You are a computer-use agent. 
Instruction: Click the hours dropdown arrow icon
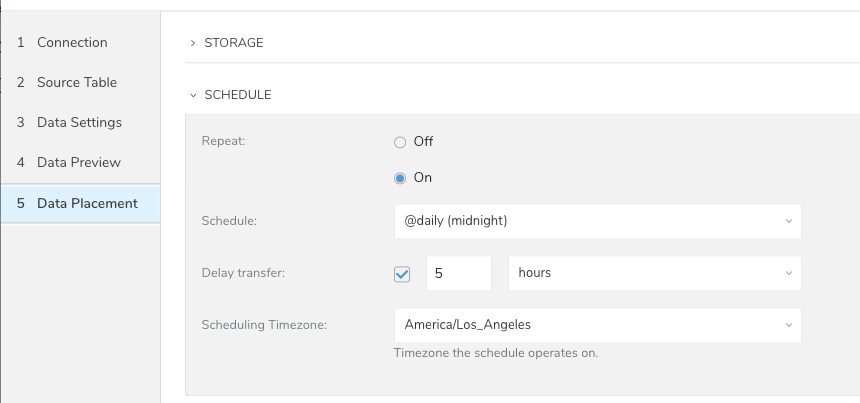tap(788, 273)
